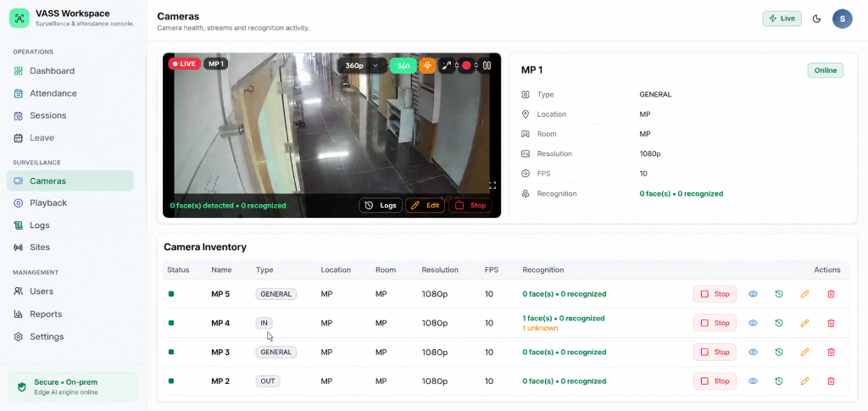Screen dimensions: 868x411
Task: Delete the MP 5 camera
Action: pyautogui.click(x=831, y=294)
